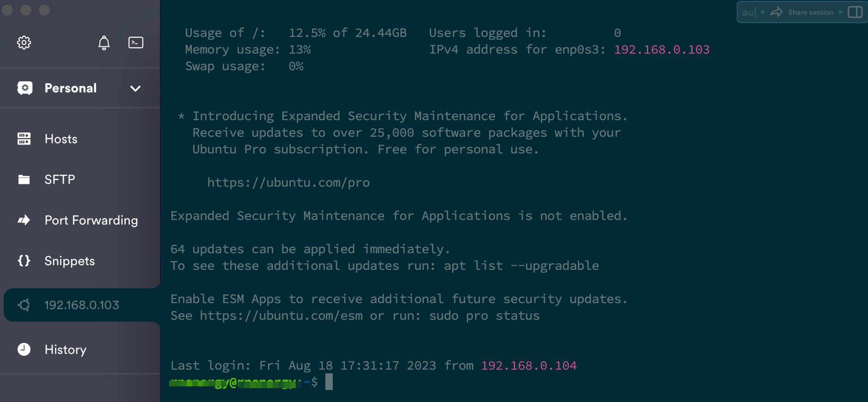Screen dimensions: 868x402
Task: Open the Snippets panel
Action: (69, 261)
